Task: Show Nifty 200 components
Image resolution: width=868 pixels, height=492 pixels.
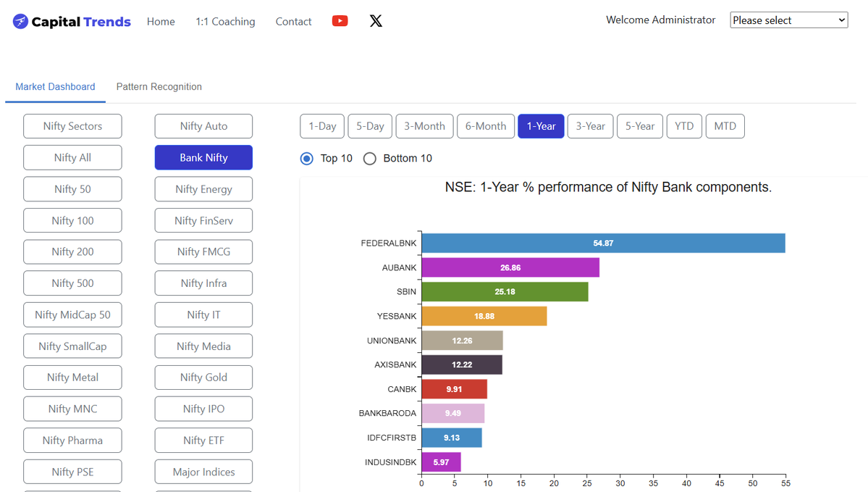Action: (72, 252)
